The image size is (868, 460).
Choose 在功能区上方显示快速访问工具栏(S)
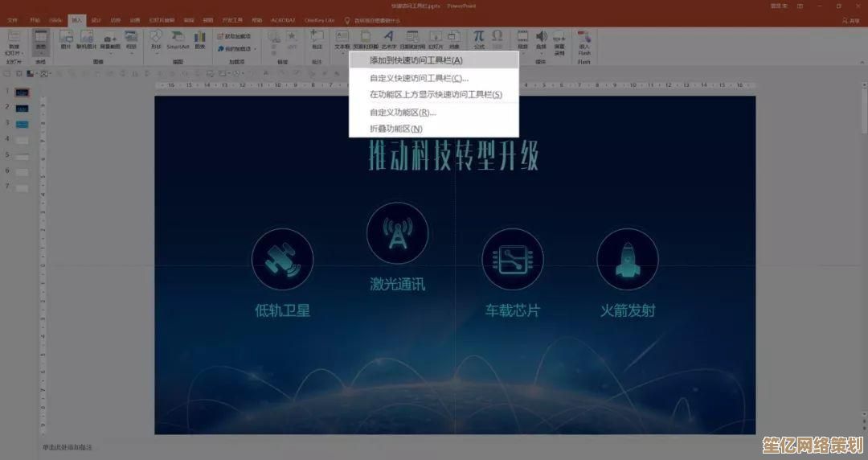(435, 94)
